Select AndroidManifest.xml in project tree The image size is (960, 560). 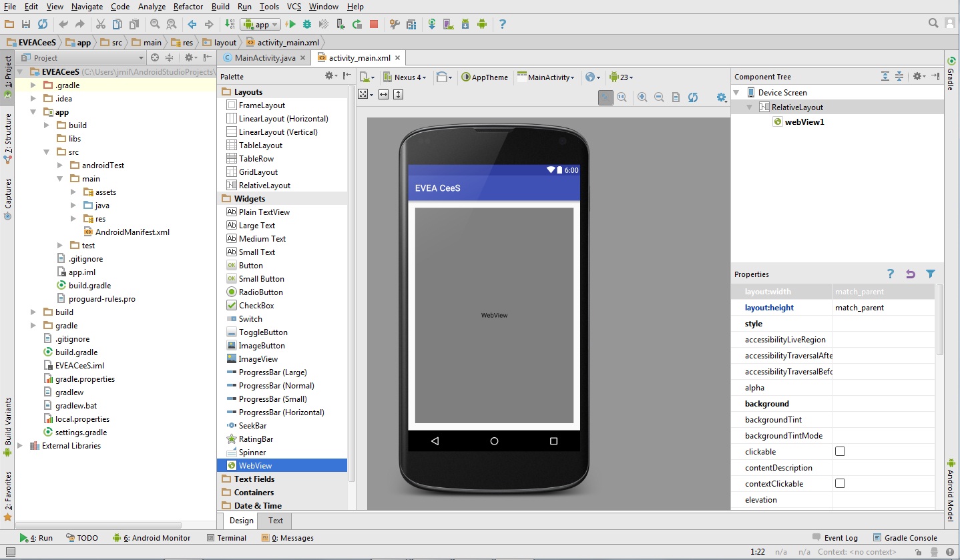pyautogui.click(x=132, y=232)
